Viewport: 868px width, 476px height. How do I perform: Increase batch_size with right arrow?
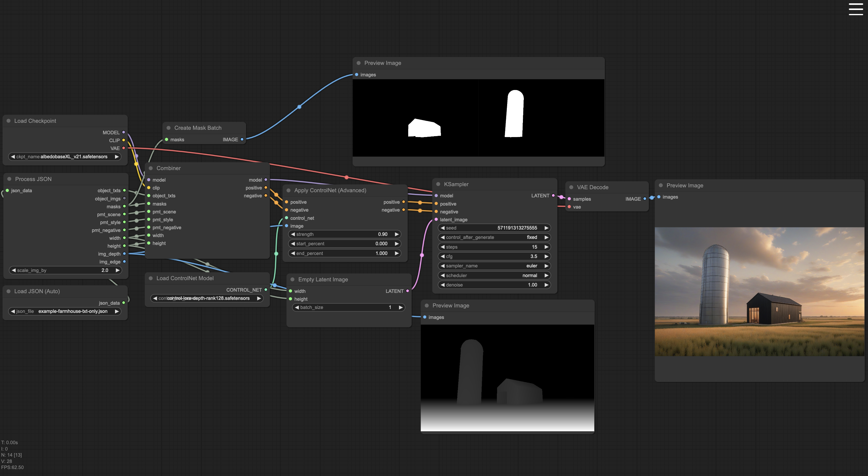[x=401, y=307]
